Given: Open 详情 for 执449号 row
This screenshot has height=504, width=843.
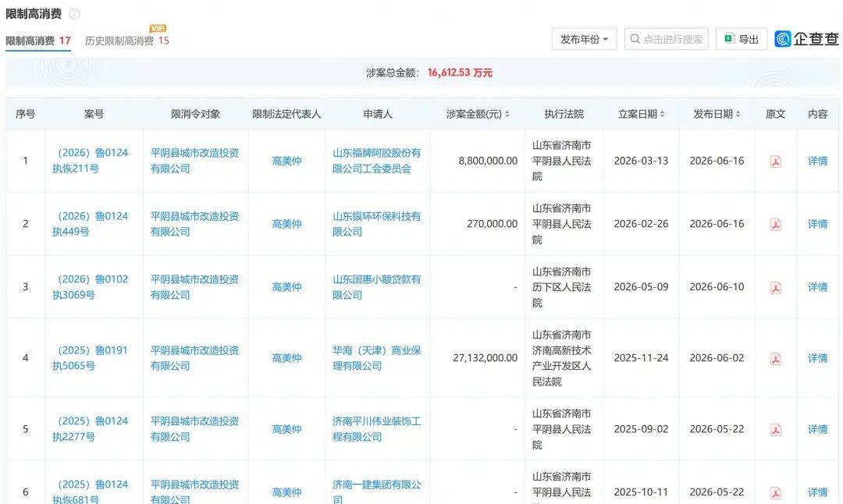Looking at the screenshot, I should pyautogui.click(x=817, y=224).
